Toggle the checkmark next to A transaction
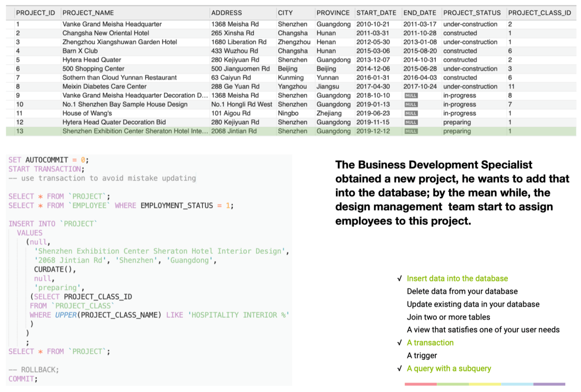The width and height of the screenshot is (581, 392). (x=399, y=343)
